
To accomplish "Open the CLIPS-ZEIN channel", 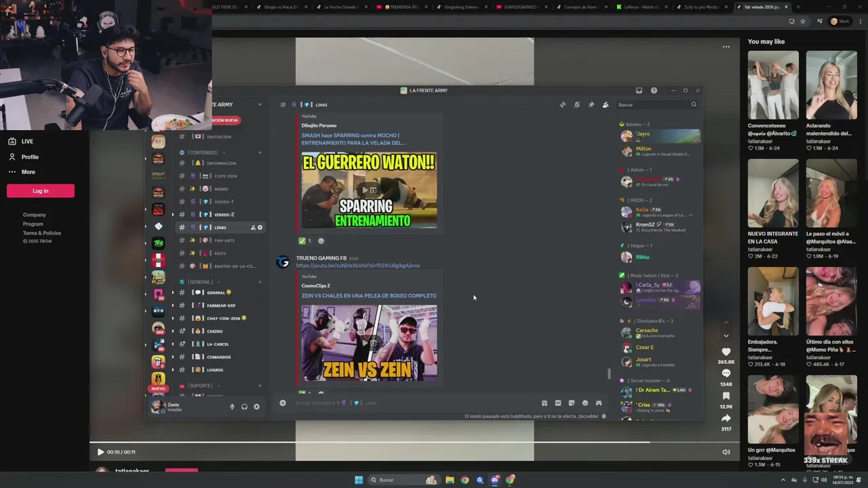I will 220,176.
